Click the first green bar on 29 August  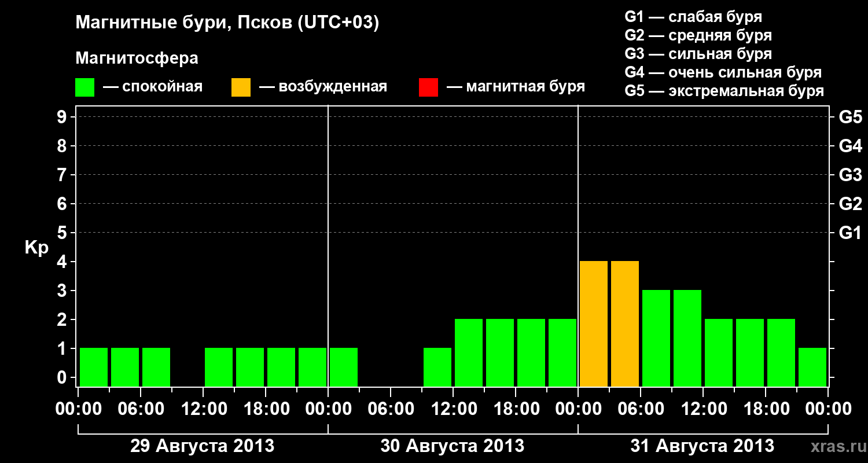tap(94, 367)
